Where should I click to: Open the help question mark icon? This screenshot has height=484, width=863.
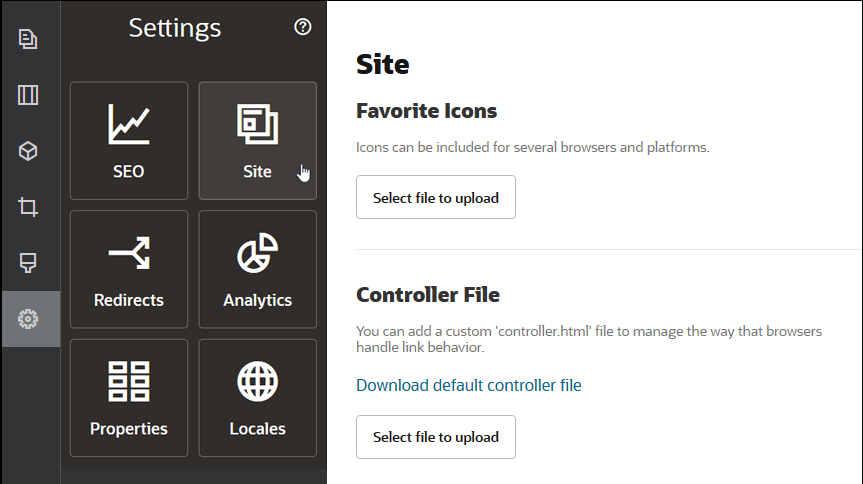tap(303, 27)
